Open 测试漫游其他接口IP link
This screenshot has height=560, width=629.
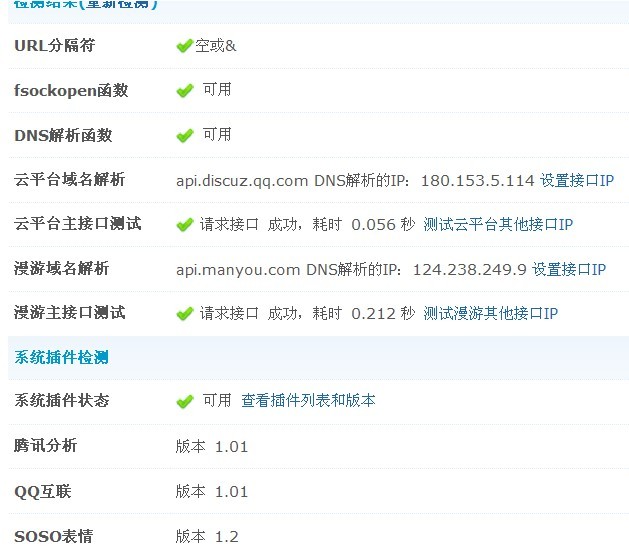tap(490, 314)
